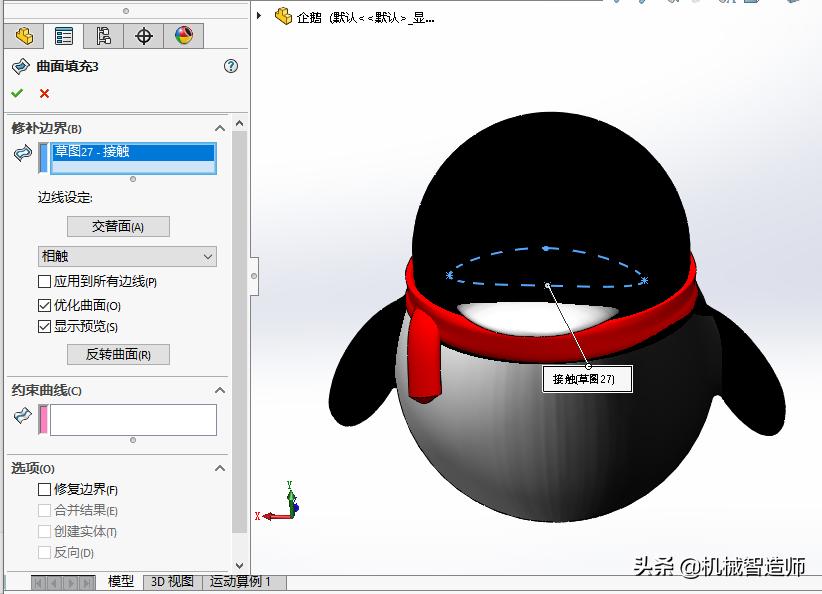Click scrollbar down arrow in property panel
Image resolution: width=822 pixels, height=594 pixels.
coord(240,566)
